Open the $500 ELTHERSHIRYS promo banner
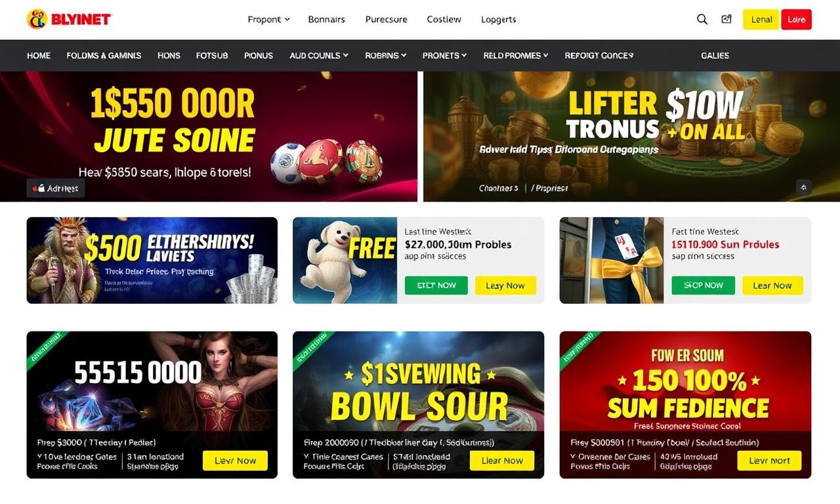 pyautogui.click(x=152, y=261)
